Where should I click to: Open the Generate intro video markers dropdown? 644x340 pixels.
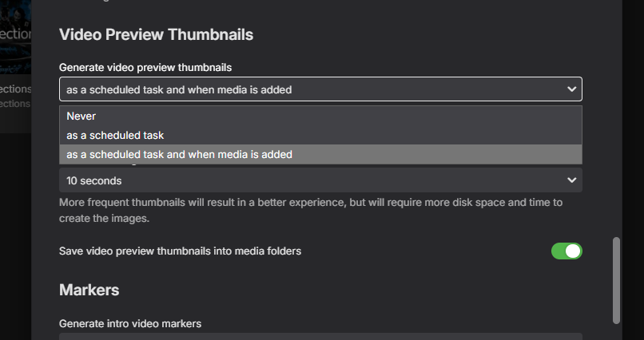click(x=320, y=336)
